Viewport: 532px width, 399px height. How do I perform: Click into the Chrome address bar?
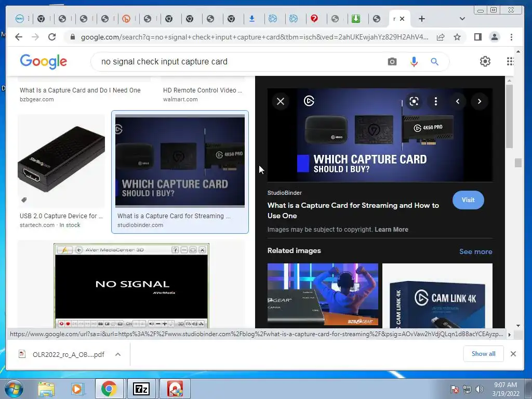pos(255,37)
